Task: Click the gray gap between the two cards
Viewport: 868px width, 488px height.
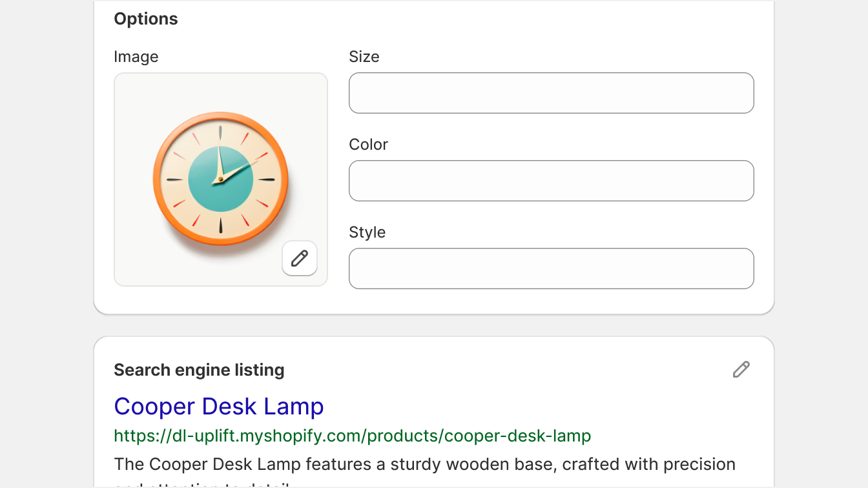Action: (x=434, y=325)
